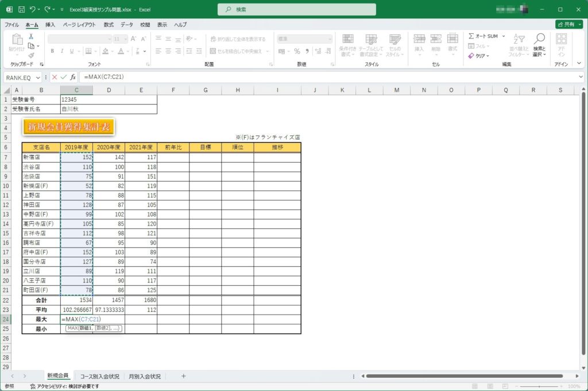588x391 pixels.
Task: Open Find and Select magnifier
Action: pos(539,43)
